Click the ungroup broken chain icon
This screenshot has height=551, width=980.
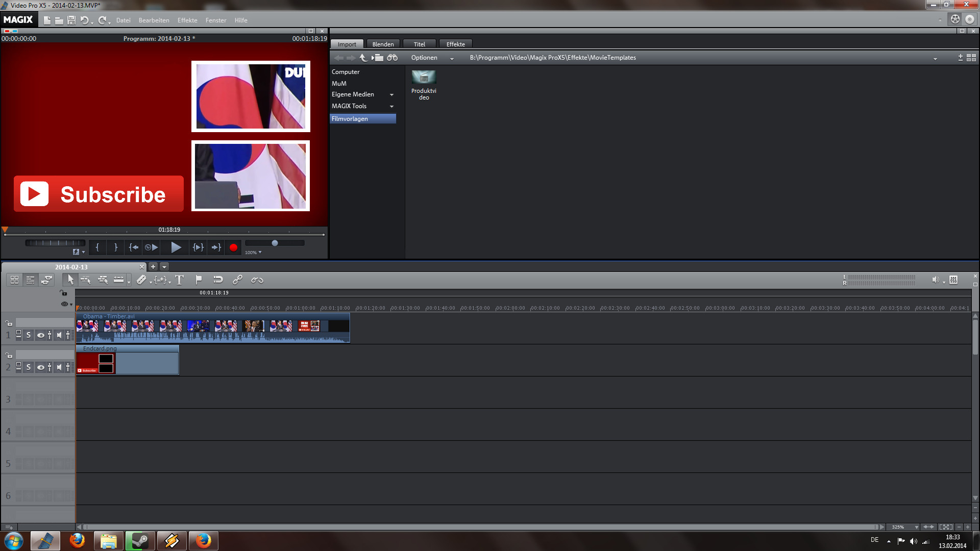pyautogui.click(x=257, y=280)
